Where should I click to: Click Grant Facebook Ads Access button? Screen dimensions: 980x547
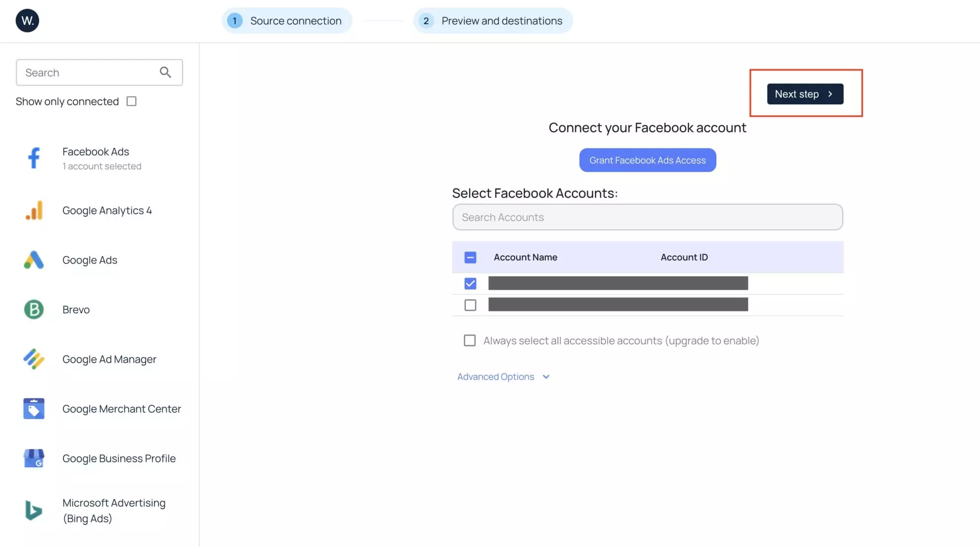click(647, 160)
